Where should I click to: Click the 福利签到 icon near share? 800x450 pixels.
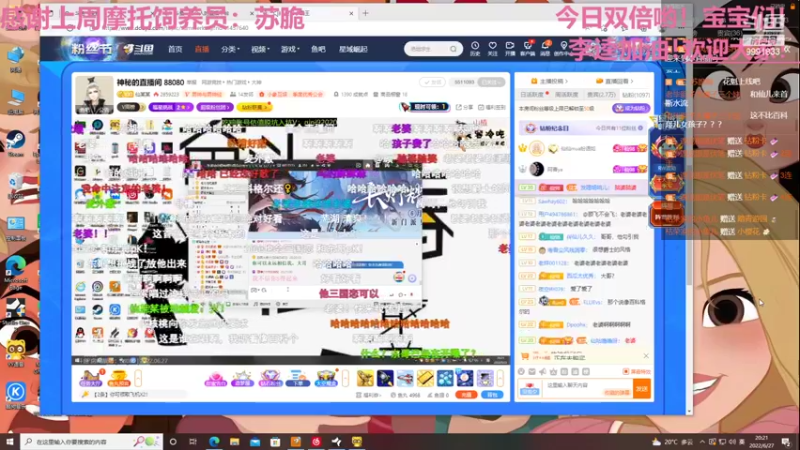pyautogui.click(x=492, y=107)
